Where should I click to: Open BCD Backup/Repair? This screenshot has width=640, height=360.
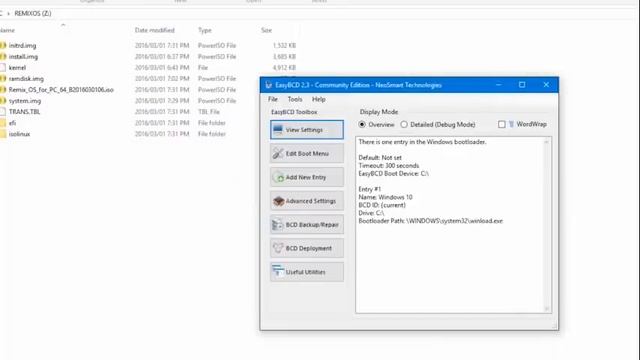pyautogui.click(x=307, y=224)
